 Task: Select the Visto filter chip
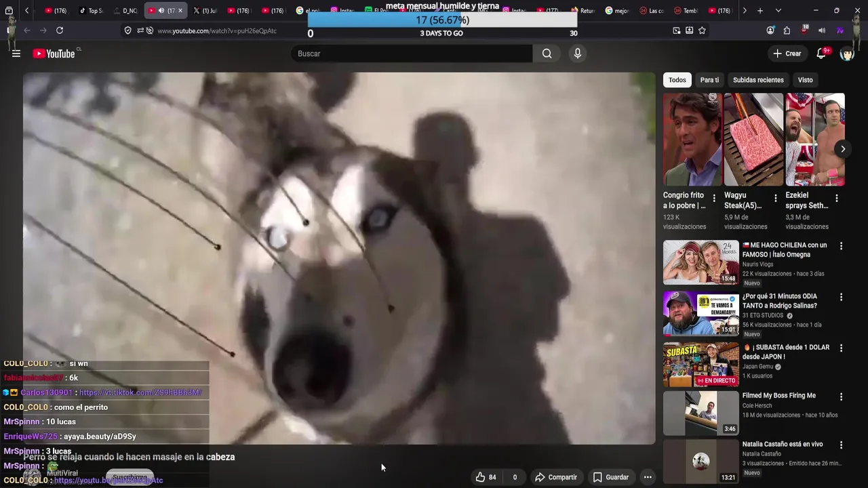[x=805, y=80]
